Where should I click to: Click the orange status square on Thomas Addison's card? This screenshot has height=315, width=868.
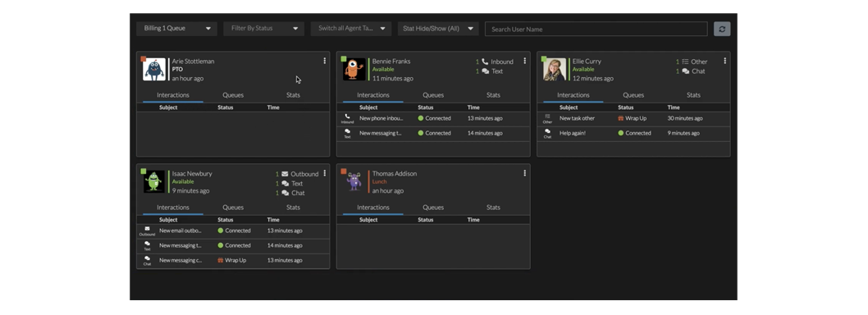click(x=344, y=171)
